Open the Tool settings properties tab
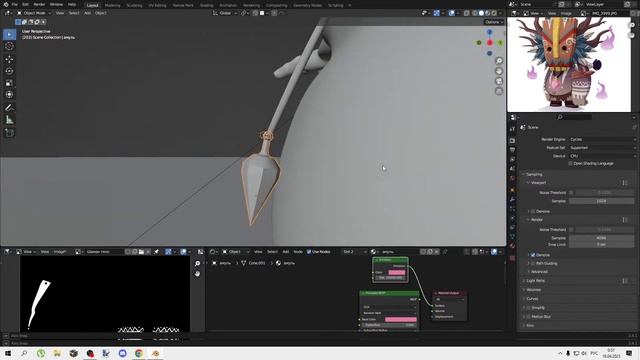Image resolution: width=640 pixels, height=360 pixels. (512, 129)
